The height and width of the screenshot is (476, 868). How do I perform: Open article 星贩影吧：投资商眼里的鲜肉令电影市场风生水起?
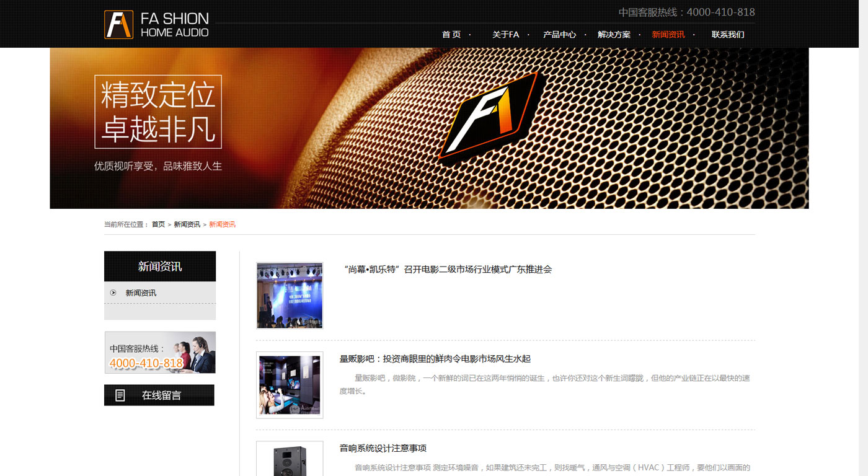pyautogui.click(x=435, y=359)
